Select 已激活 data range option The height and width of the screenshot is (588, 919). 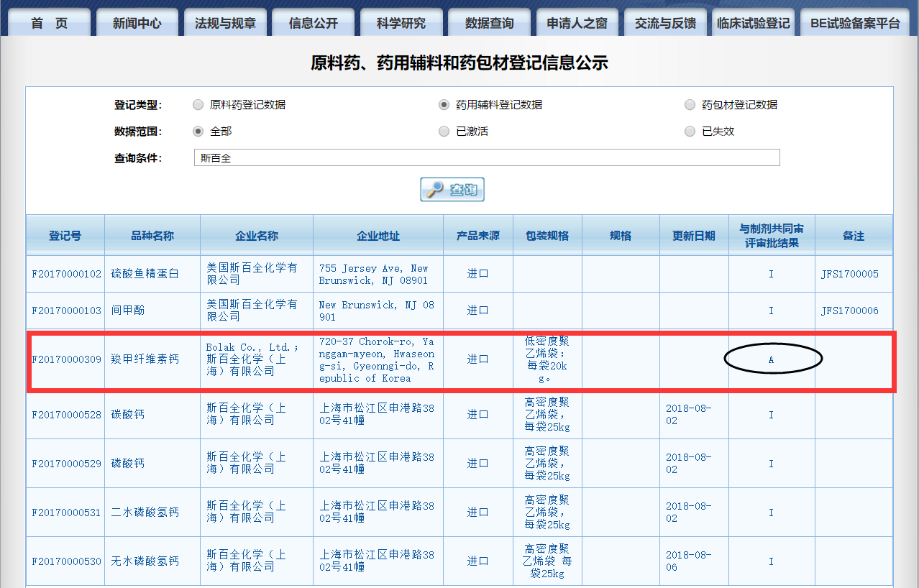pyautogui.click(x=444, y=132)
